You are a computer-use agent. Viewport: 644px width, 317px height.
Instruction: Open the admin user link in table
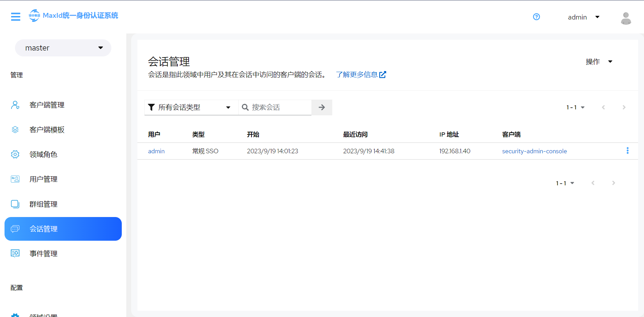[156, 151]
